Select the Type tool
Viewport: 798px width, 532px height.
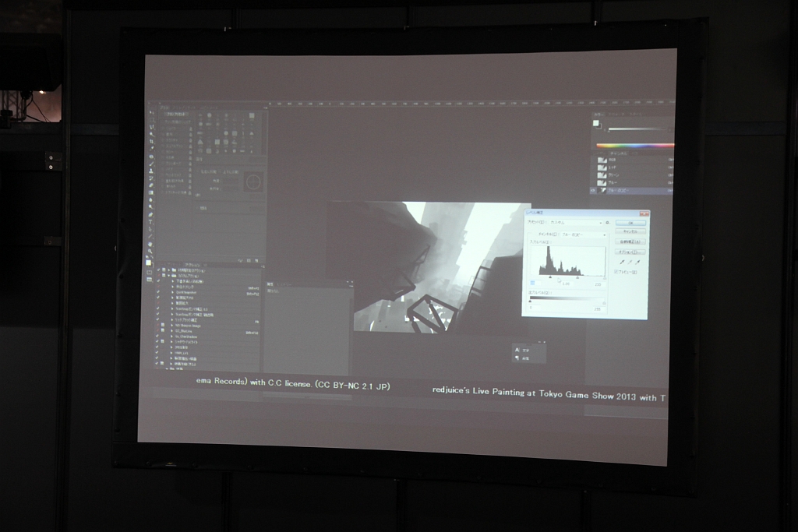click(x=150, y=222)
